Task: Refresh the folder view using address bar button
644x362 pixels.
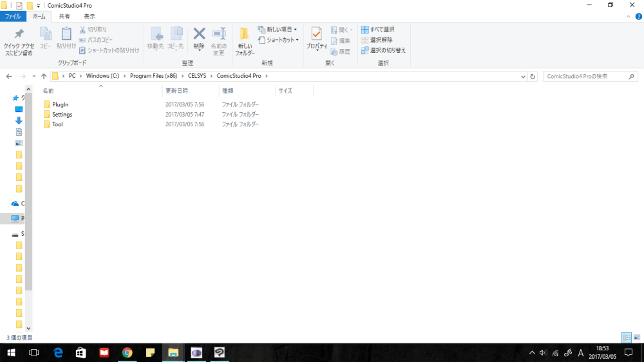Action: pyautogui.click(x=533, y=76)
